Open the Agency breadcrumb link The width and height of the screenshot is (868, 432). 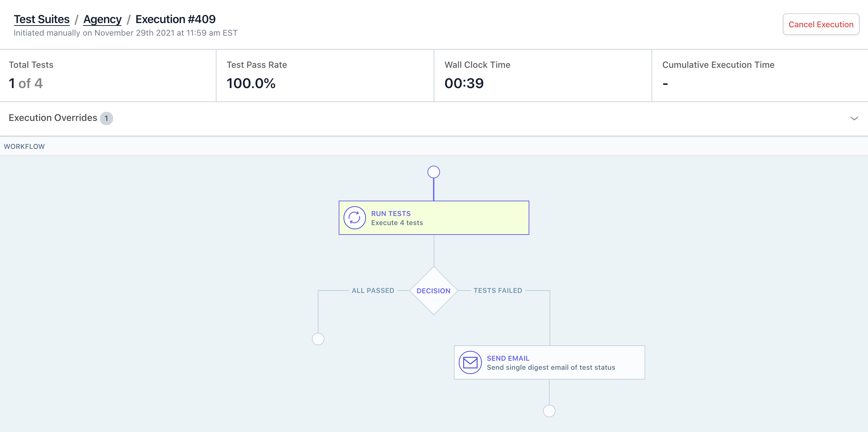click(102, 19)
